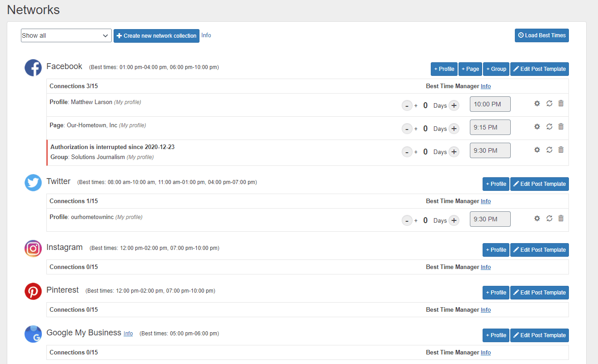Click 9:30 PM time field for Solutions Journalism

click(490, 150)
